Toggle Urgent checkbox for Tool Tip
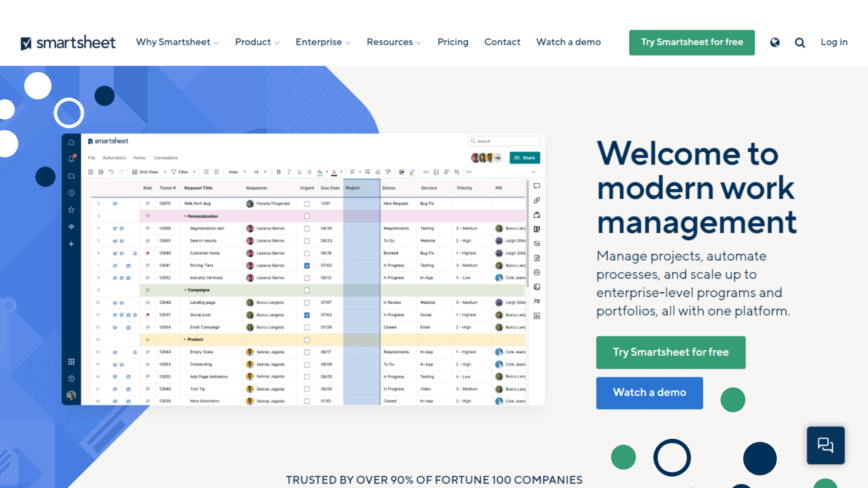 pos(307,389)
